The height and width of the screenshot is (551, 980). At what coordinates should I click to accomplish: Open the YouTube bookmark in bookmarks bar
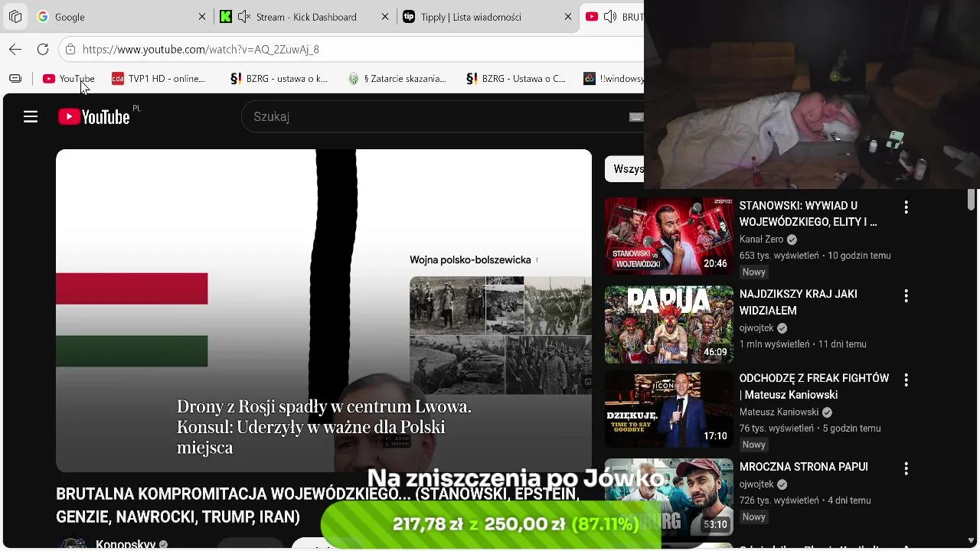point(69,78)
